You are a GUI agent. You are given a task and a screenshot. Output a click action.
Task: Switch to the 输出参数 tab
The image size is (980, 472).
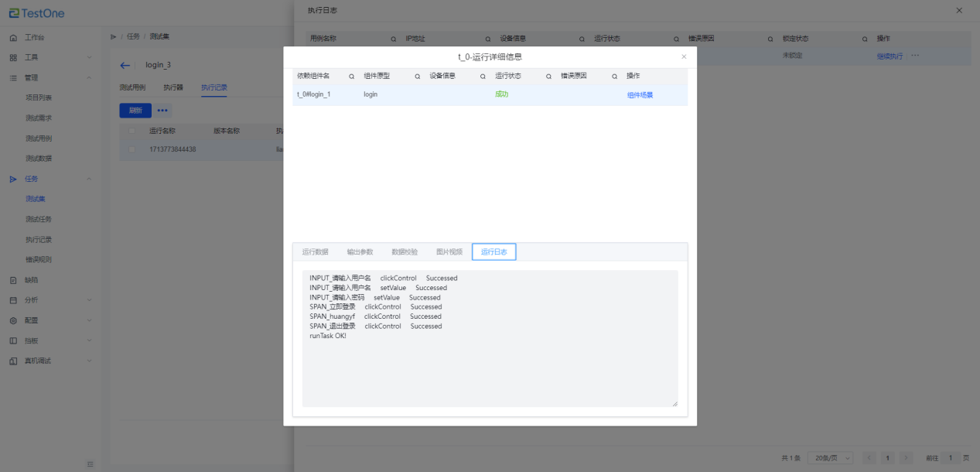(x=360, y=252)
